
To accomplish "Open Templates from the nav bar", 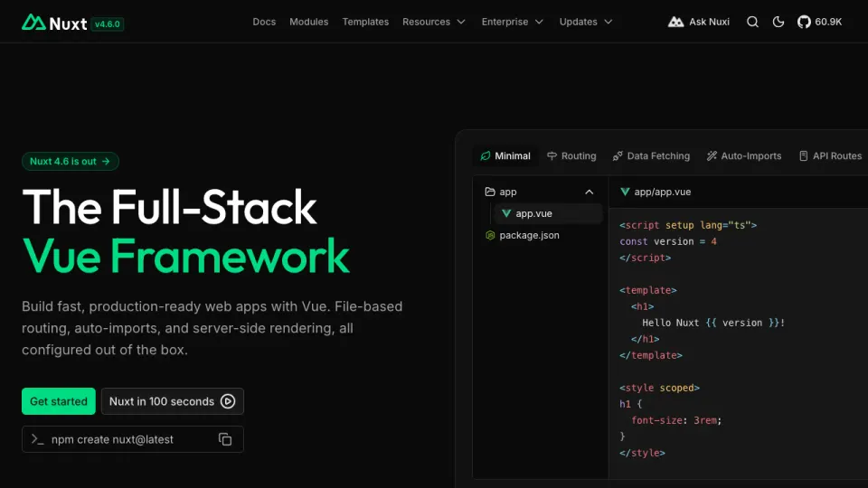I will (x=365, y=22).
